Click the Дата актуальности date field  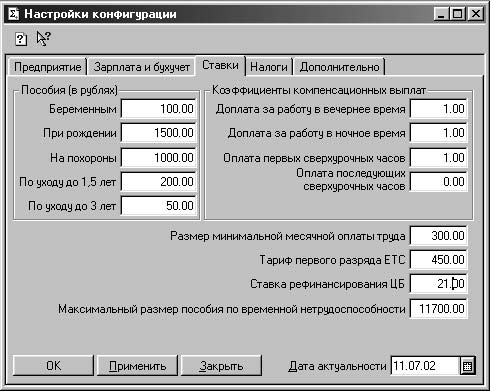[x=426, y=366]
